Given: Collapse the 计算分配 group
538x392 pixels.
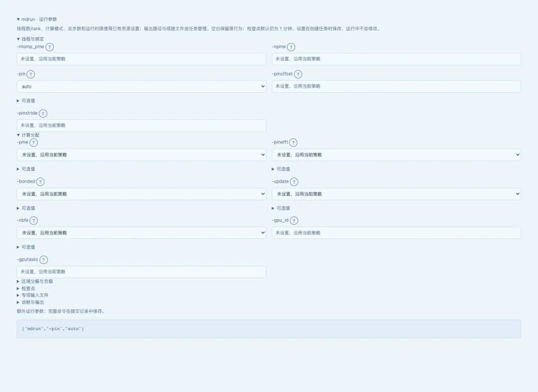Looking at the screenshot, I should (28, 135).
